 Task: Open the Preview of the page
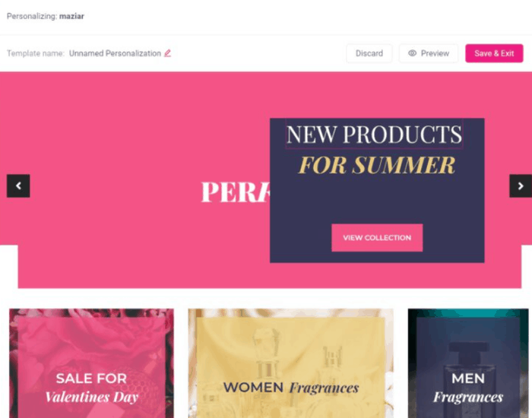coord(429,53)
